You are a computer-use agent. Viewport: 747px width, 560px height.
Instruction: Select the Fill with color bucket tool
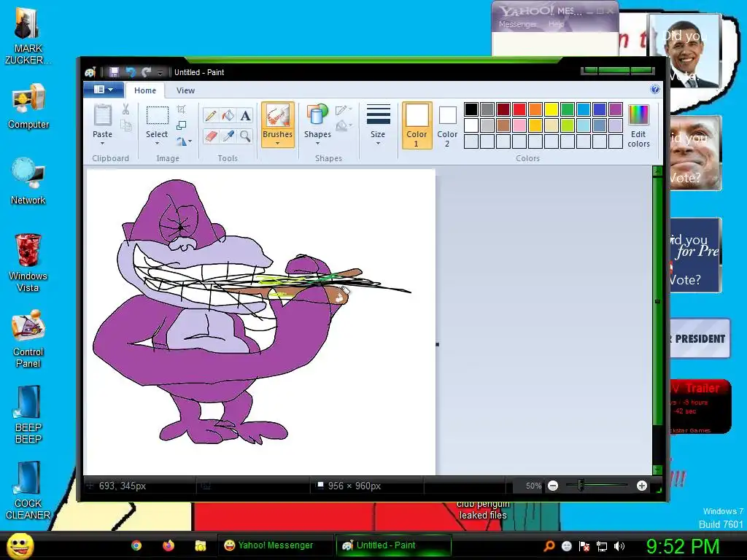(228, 116)
